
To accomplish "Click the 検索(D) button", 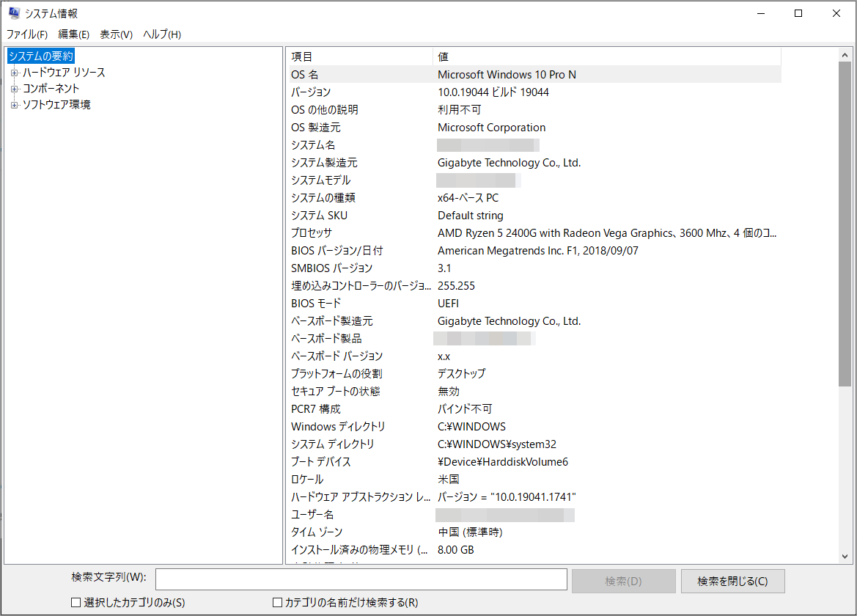I will pyautogui.click(x=624, y=581).
